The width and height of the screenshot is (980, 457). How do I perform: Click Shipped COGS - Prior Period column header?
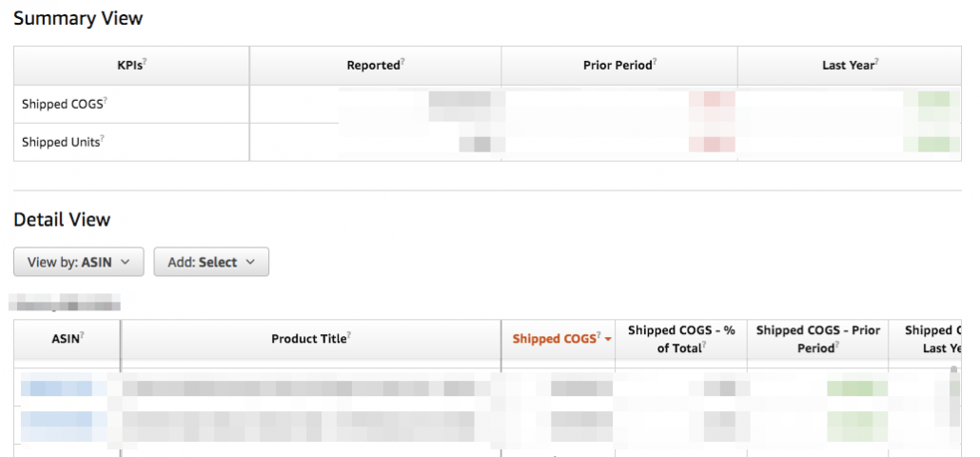[x=817, y=339]
